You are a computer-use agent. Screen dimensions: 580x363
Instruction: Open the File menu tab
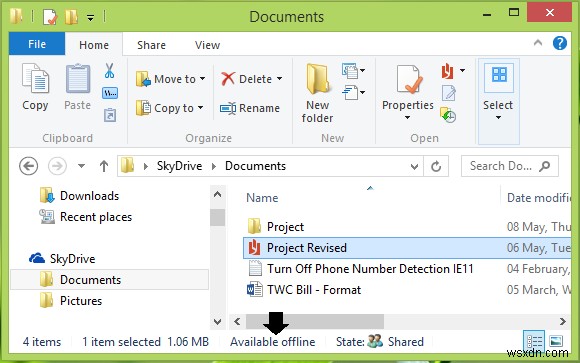37,44
